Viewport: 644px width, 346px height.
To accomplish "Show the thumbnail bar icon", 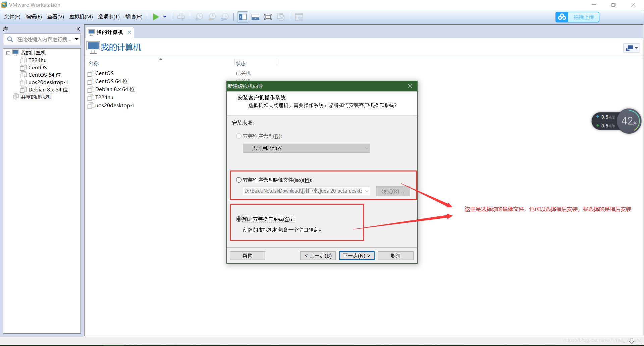I will (x=255, y=17).
